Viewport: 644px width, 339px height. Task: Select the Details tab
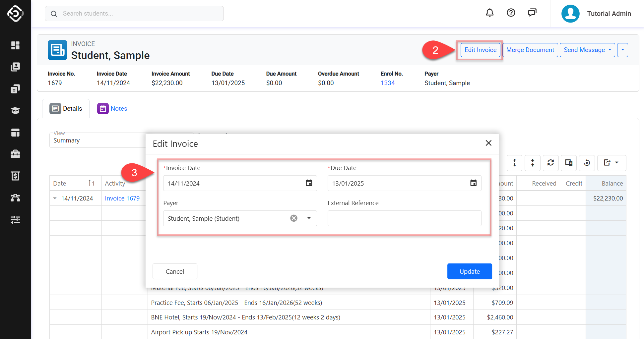pos(66,109)
